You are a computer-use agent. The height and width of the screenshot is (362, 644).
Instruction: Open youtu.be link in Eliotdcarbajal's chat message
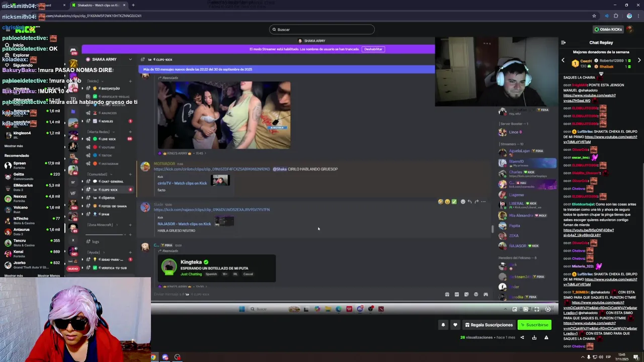pos(589,232)
